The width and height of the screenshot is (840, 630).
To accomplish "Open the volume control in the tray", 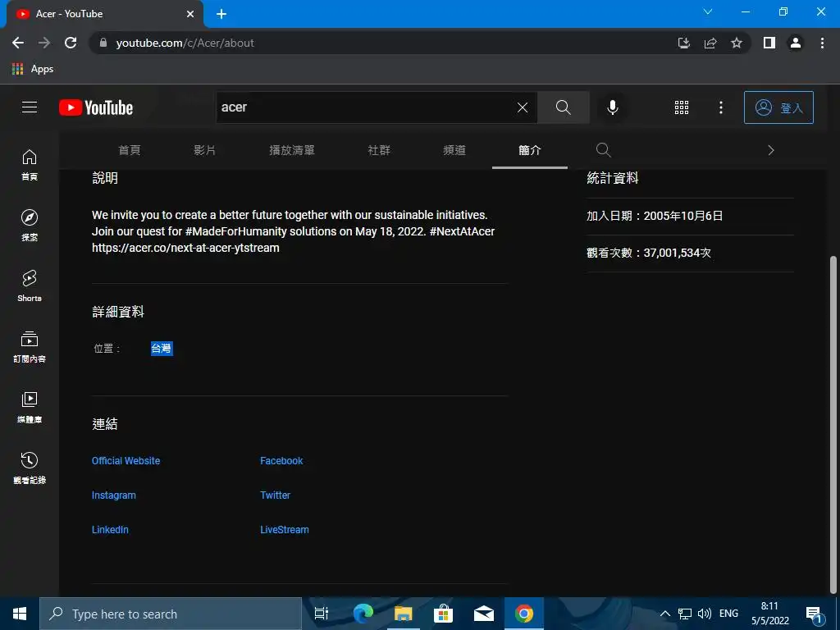I will pyautogui.click(x=705, y=614).
